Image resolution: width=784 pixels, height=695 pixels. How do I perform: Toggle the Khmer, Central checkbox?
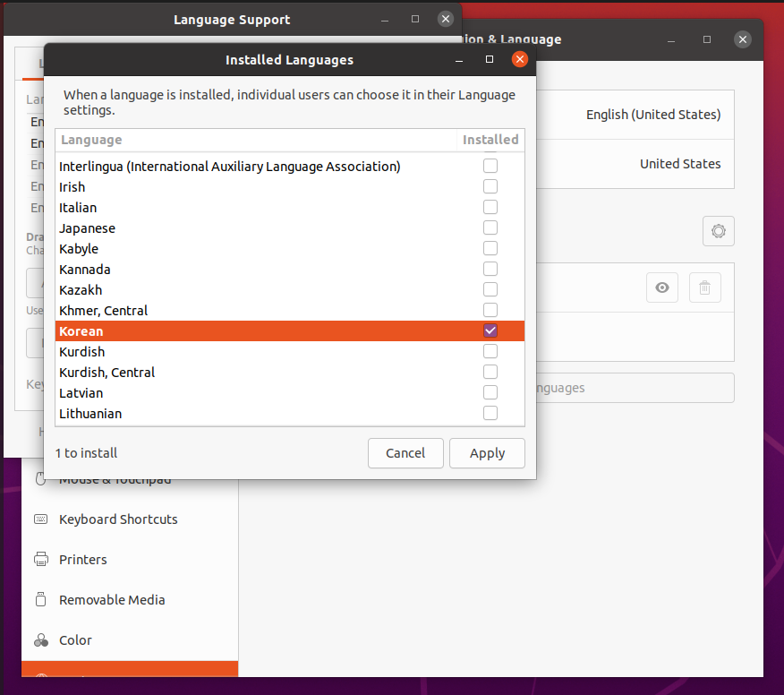490,310
